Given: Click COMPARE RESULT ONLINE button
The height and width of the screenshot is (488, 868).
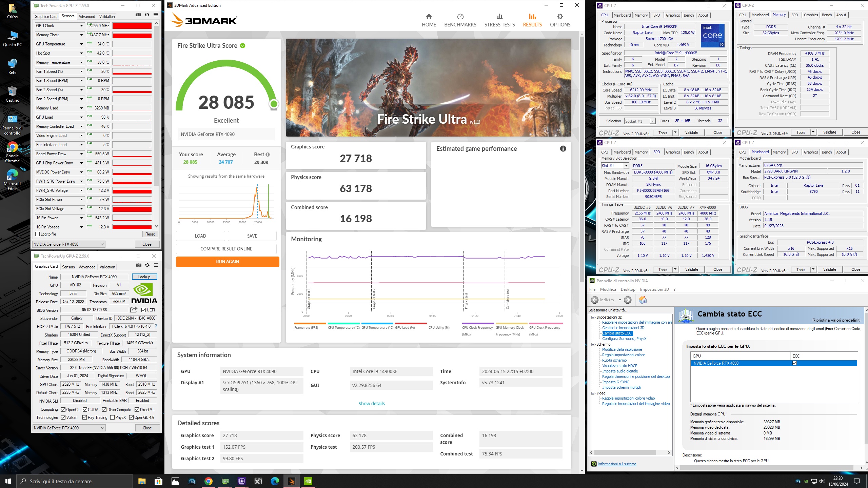Looking at the screenshot, I should coord(226,249).
